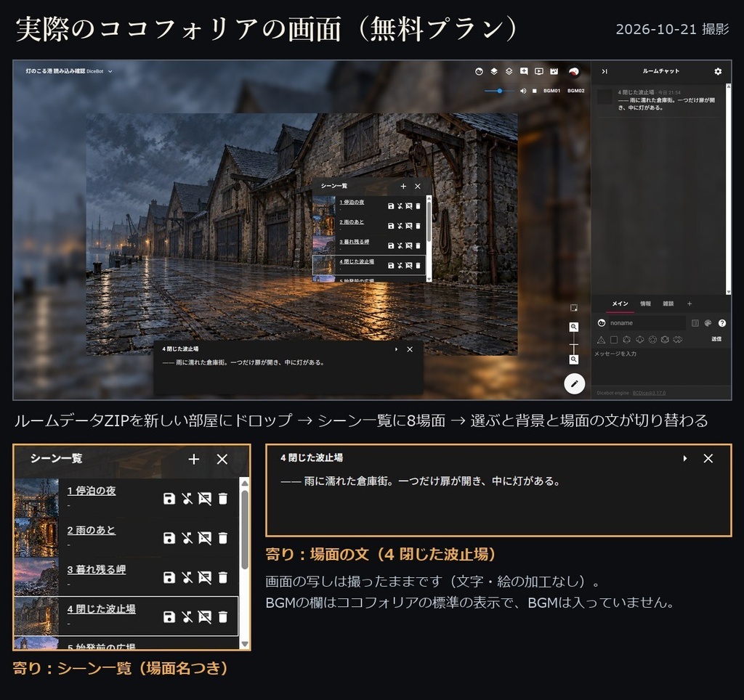Open the palette color icon in chat
The height and width of the screenshot is (700, 744).
click(708, 323)
